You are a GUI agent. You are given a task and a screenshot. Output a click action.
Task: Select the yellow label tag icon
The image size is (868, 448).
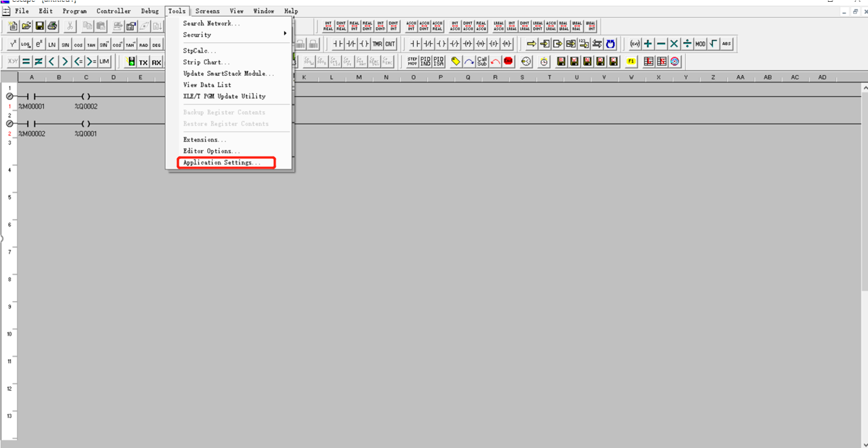[455, 62]
